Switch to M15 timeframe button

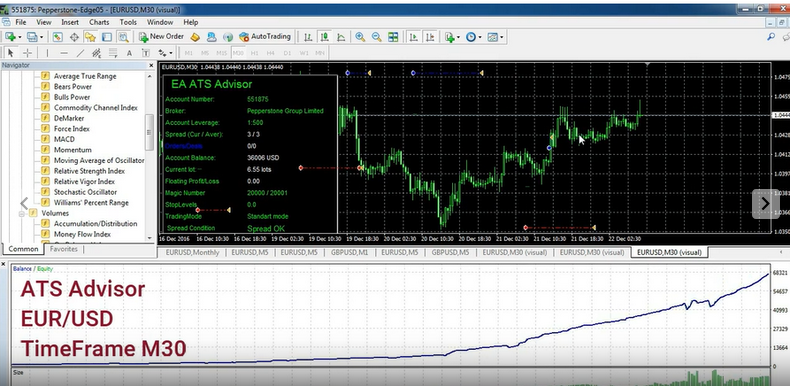tap(222, 52)
